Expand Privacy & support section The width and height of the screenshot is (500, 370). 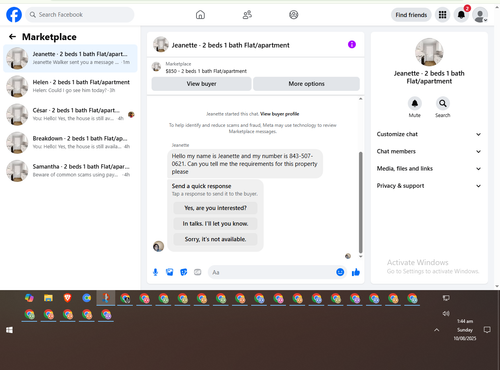pyautogui.click(x=429, y=186)
